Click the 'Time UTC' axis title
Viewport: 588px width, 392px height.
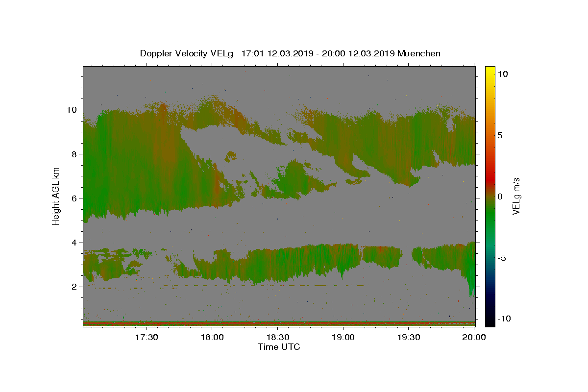(279, 347)
